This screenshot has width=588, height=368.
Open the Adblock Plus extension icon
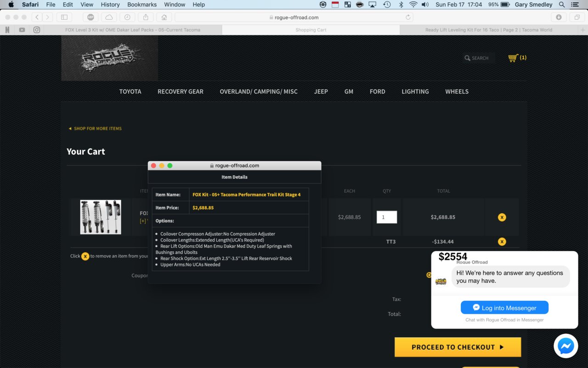[x=91, y=17]
